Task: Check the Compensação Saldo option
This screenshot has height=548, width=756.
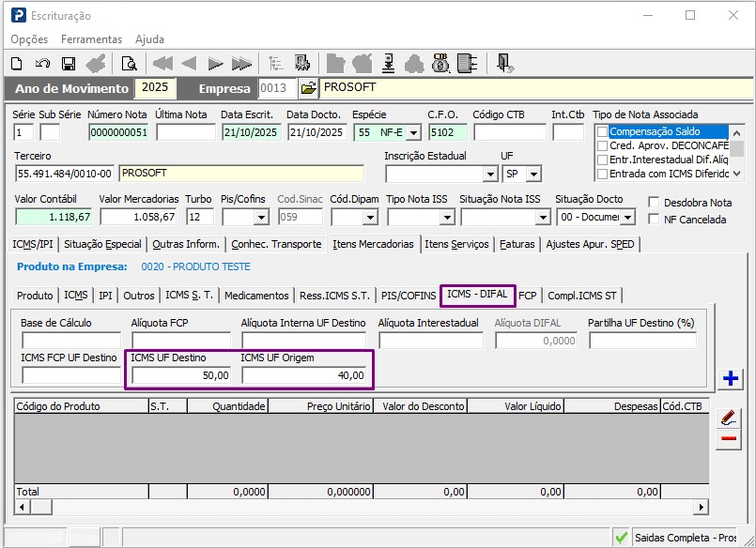Action: (603, 132)
